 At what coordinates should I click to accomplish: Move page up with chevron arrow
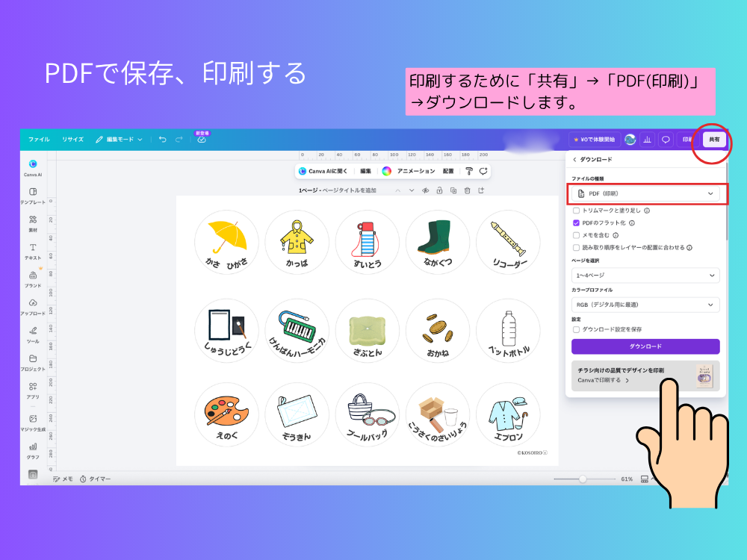398,190
